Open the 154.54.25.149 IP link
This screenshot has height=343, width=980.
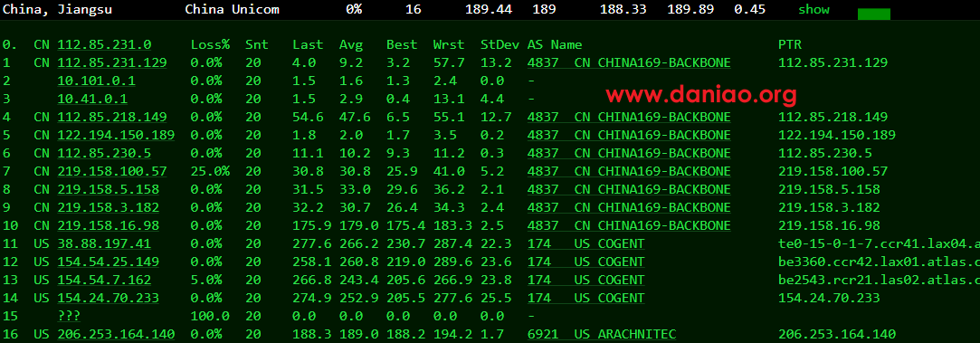(108, 262)
